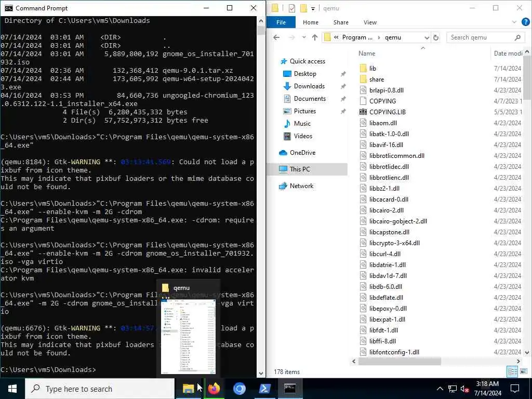Expand hidden breadcrumb path chevrons
This screenshot has height=399, width=532.
click(336, 37)
